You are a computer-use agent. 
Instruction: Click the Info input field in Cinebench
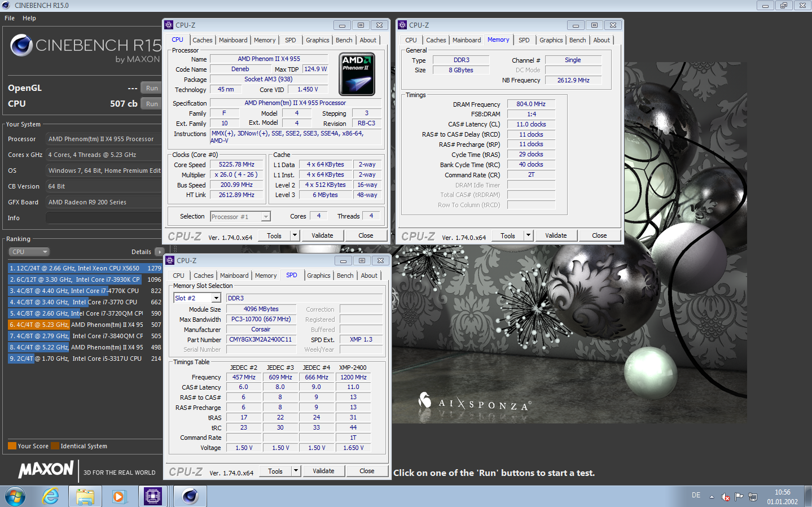tap(104, 218)
